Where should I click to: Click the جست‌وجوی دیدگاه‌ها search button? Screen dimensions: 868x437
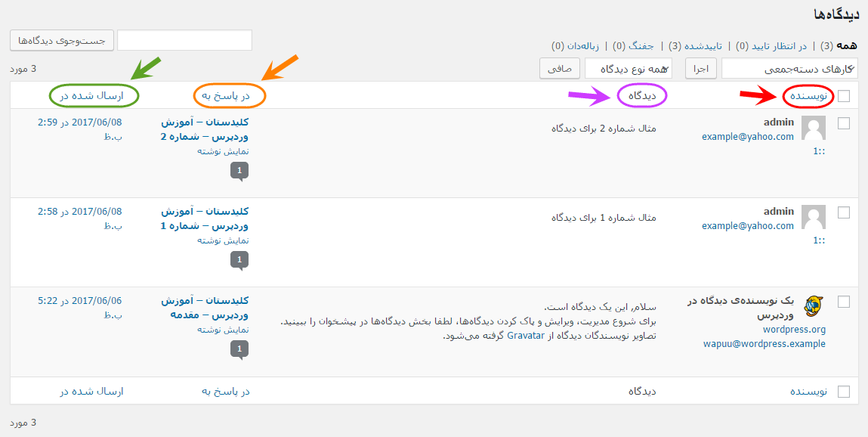[x=62, y=40]
